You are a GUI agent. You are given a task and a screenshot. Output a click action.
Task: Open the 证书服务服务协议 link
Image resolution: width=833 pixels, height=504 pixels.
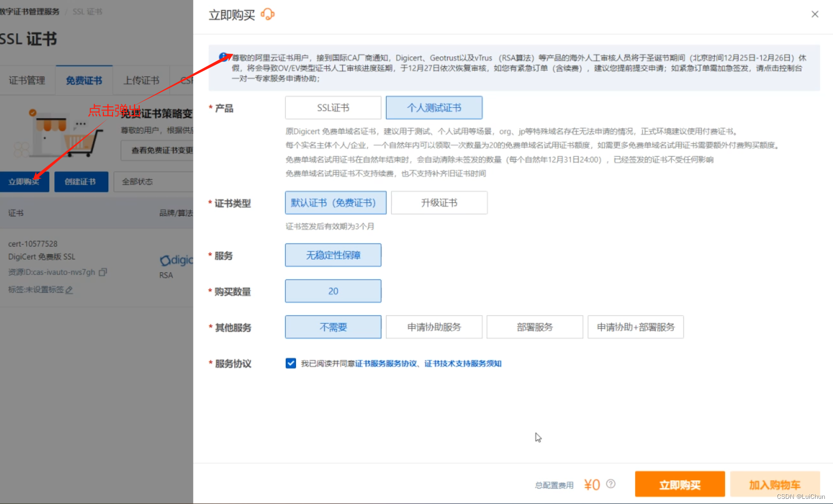click(x=386, y=364)
